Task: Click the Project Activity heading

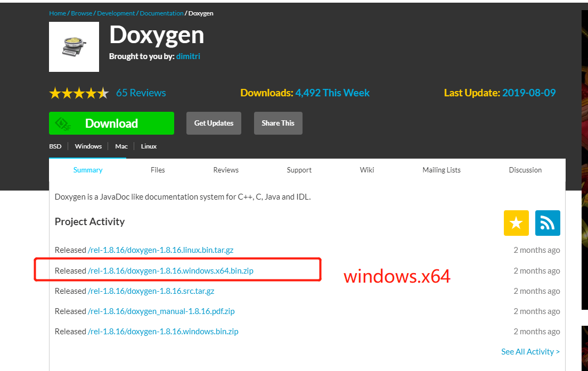Action: pyautogui.click(x=89, y=221)
